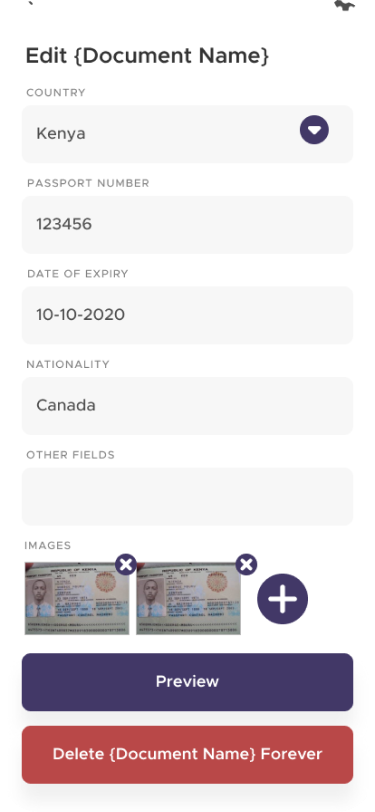This screenshot has width=375, height=812.
Task: Click the DATE OF EXPIRY label
Action: click(77, 274)
